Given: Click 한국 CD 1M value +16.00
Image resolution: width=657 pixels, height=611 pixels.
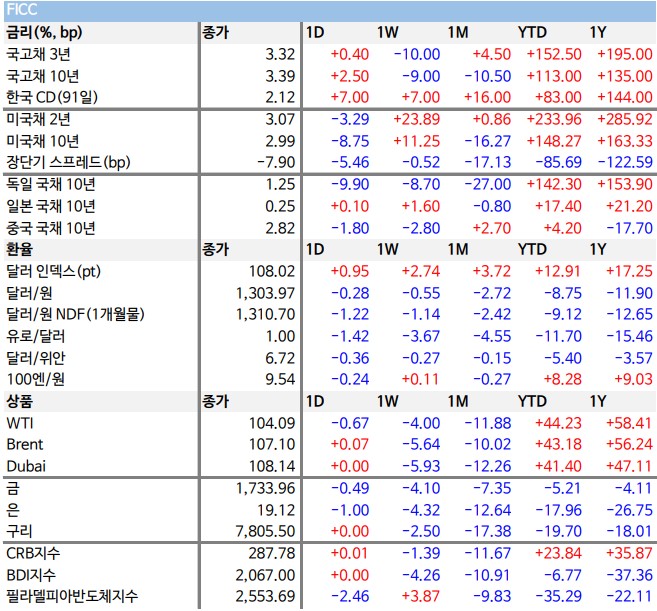Looking at the screenshot, I should coord(488,98).
